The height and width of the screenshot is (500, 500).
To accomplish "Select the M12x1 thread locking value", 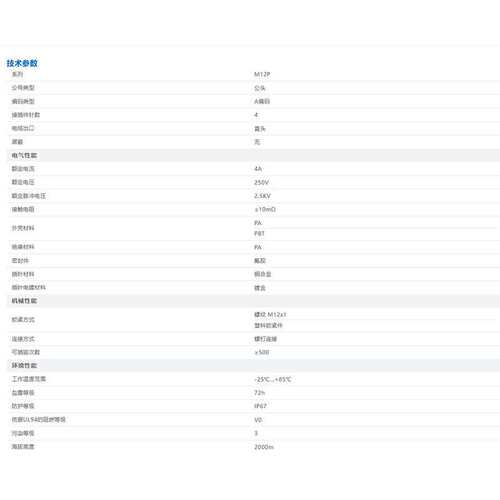I will (270, 315).
